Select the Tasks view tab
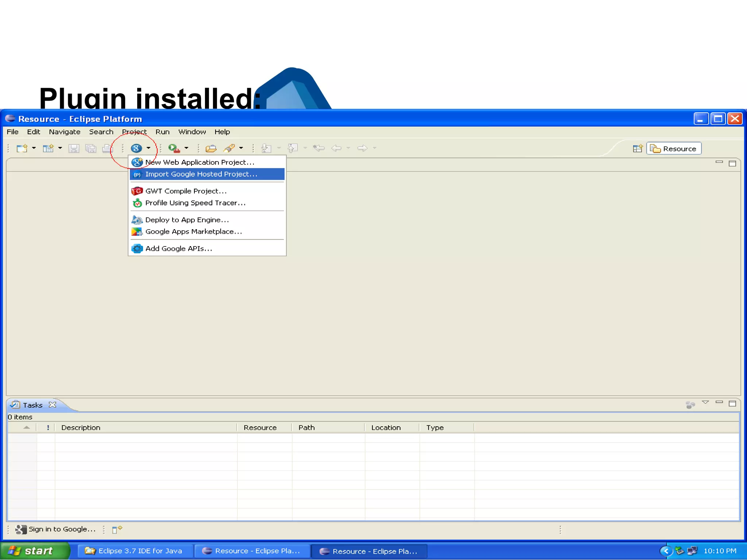The width and height of the screenshot is (747, 560). [32, 405]
